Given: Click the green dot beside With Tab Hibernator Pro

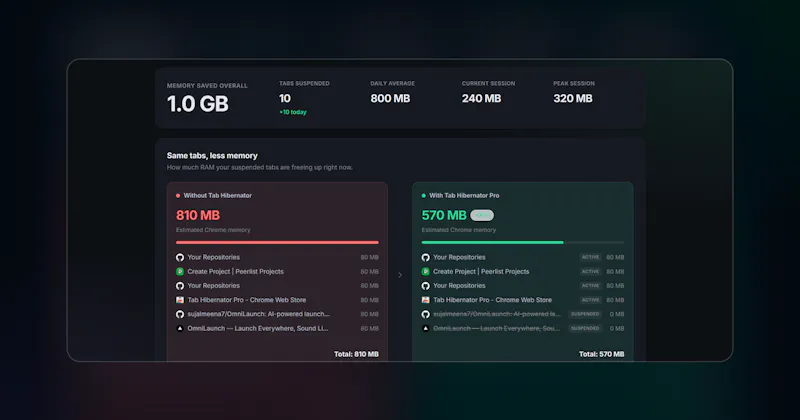Looking at the screenshot, I should pos(423,195).
